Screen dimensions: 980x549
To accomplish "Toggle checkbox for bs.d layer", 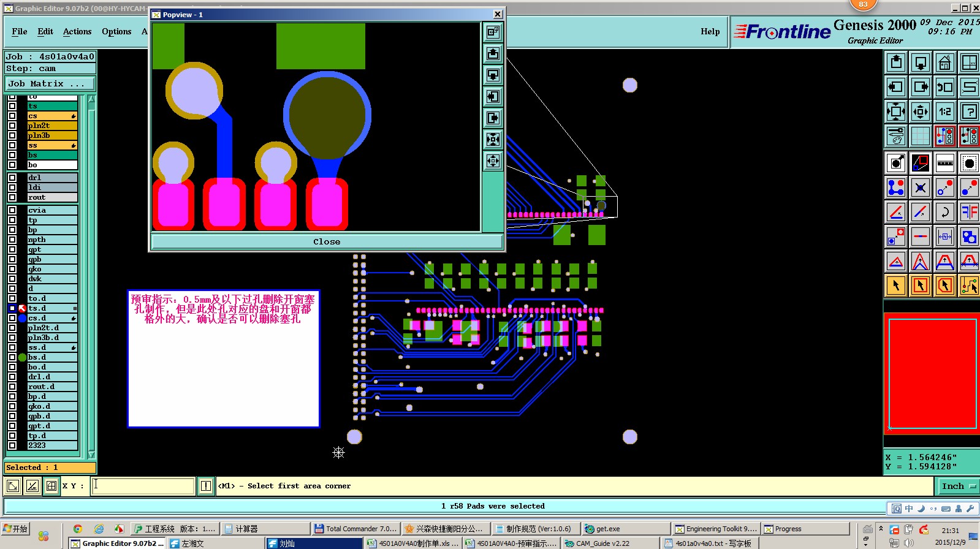I will pyautogui.click(x=12, y=357).
